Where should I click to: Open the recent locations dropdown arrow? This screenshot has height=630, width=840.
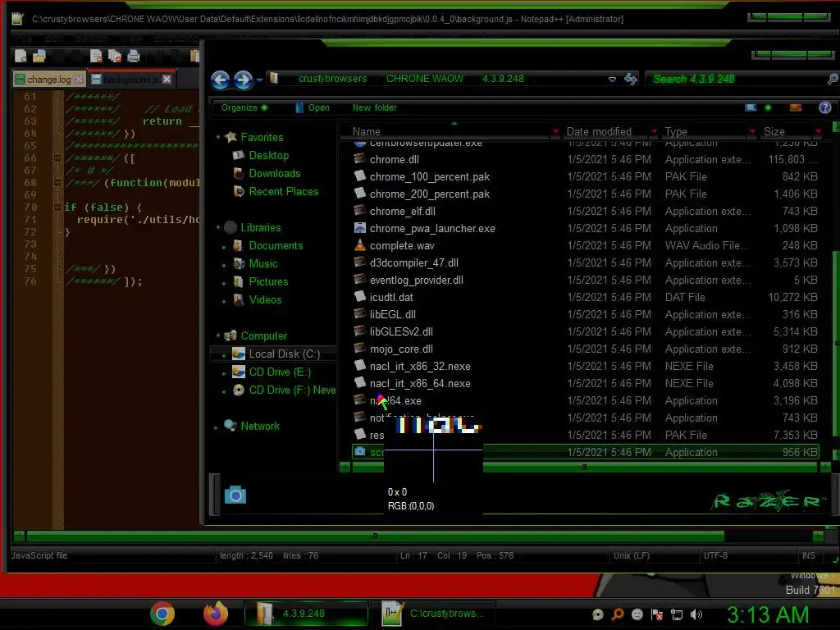tap(259, 80)
